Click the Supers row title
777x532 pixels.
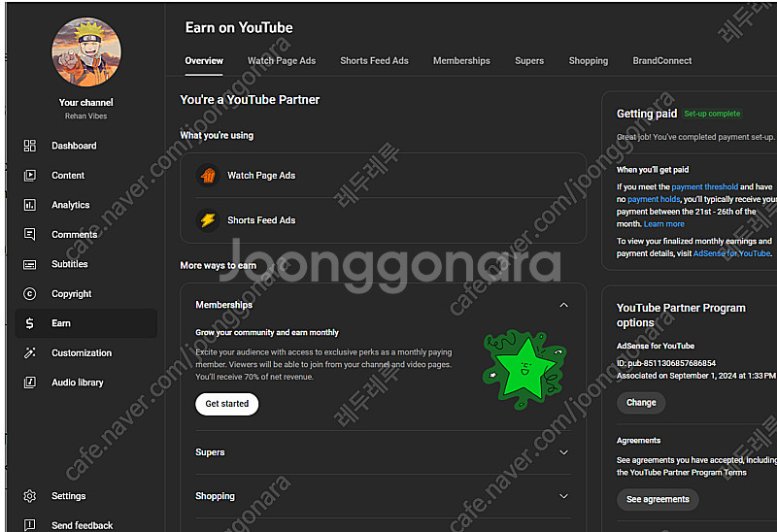[210, 452]
